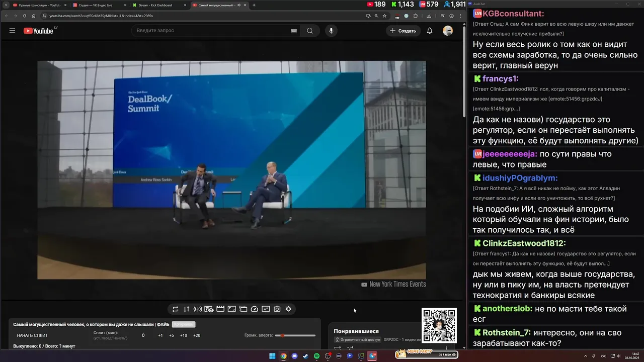Click the Создать button
Image resolution: width=644 pixels, height=362 pixels.
(403, 31)
